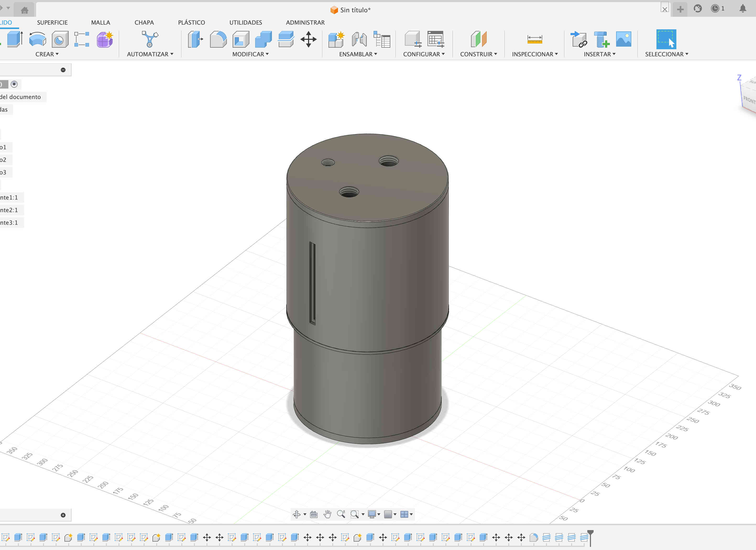756x550 pixels.
Task: Open the AUTOMATIZAR dropdown menu
Action: pos(150,54)
